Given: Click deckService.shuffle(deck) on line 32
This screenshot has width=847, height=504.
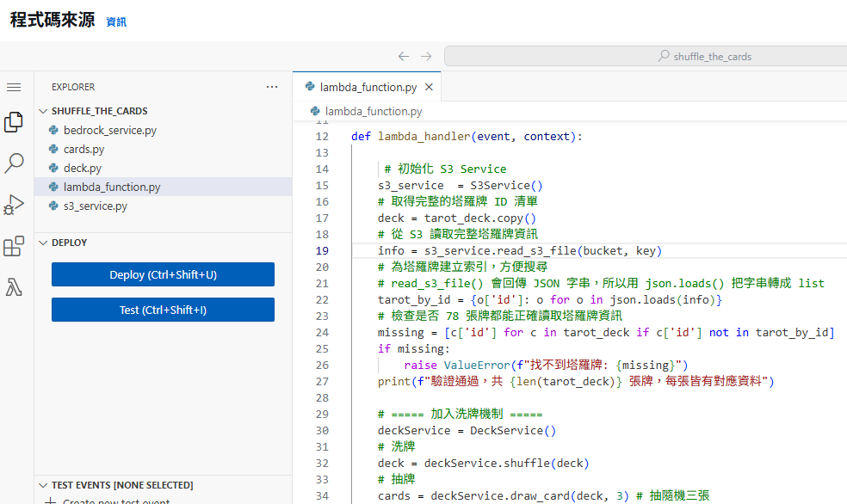Looking at the screenshot, I should click(x=506, y=463).
